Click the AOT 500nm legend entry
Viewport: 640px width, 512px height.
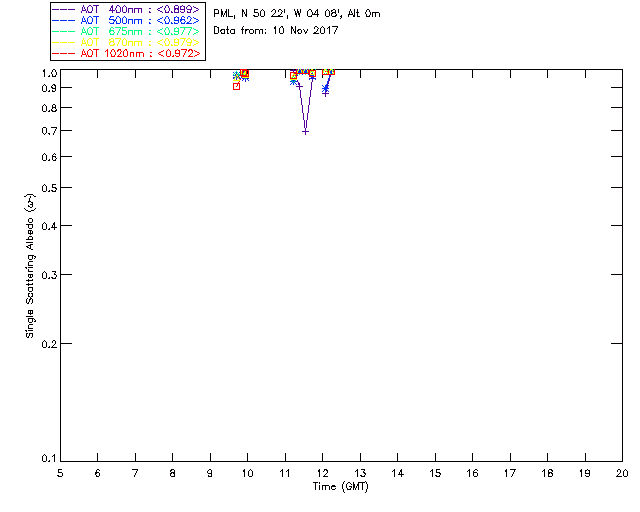click(x=126, y=20)
